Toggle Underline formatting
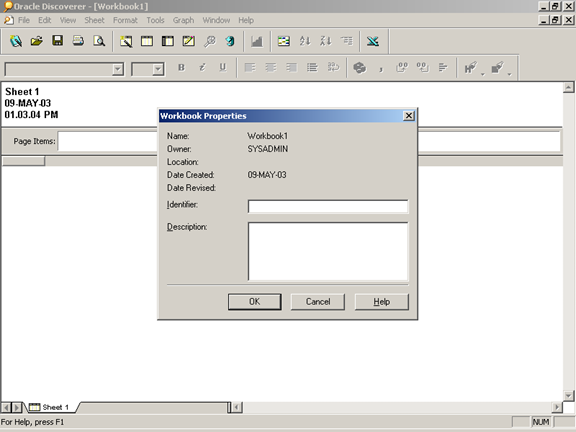The image size is (576, 432). pyautogui.click(x=223, y=68)
